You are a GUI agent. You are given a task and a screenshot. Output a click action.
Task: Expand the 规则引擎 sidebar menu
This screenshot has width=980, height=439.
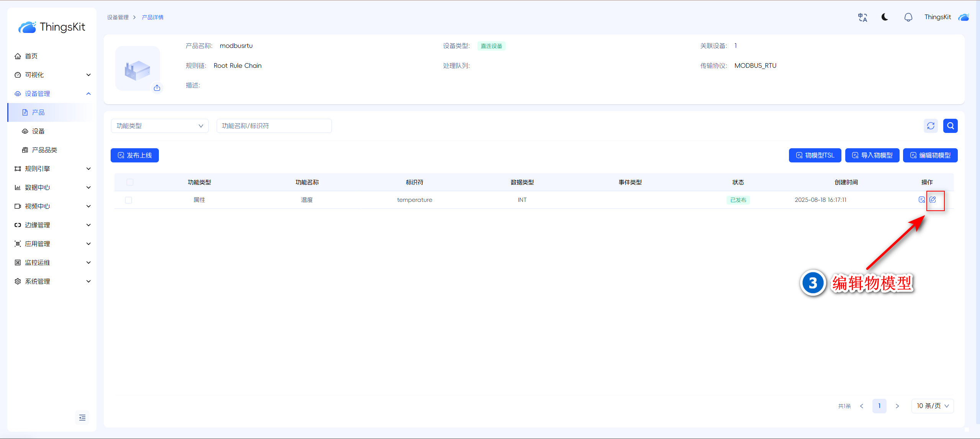point(52,169)
